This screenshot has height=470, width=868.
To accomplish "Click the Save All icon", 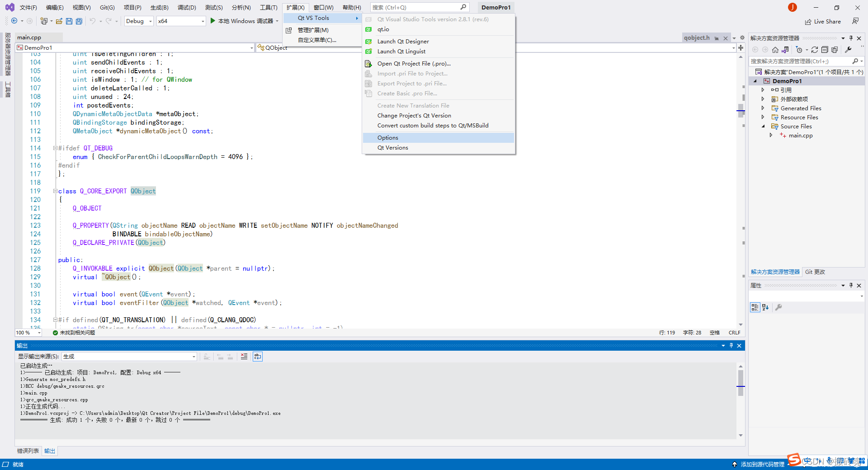I will [x=79, y=21].
